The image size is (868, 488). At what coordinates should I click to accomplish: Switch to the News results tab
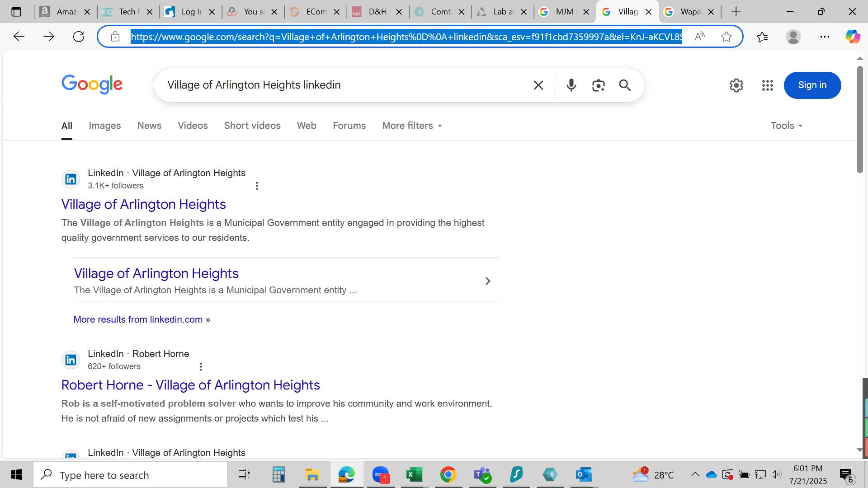(x=149, y=126)
